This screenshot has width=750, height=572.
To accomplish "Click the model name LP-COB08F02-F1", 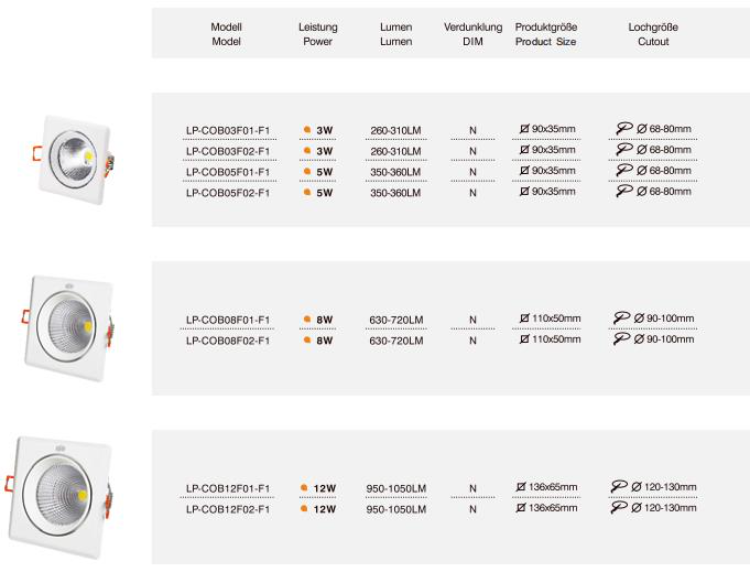I will point(228,341).
